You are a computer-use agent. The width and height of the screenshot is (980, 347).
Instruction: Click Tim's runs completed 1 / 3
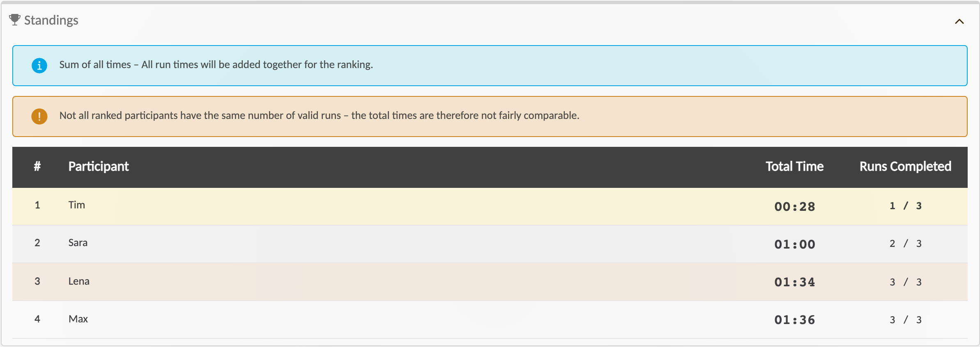pyautogui.click(x=906, y=205)
